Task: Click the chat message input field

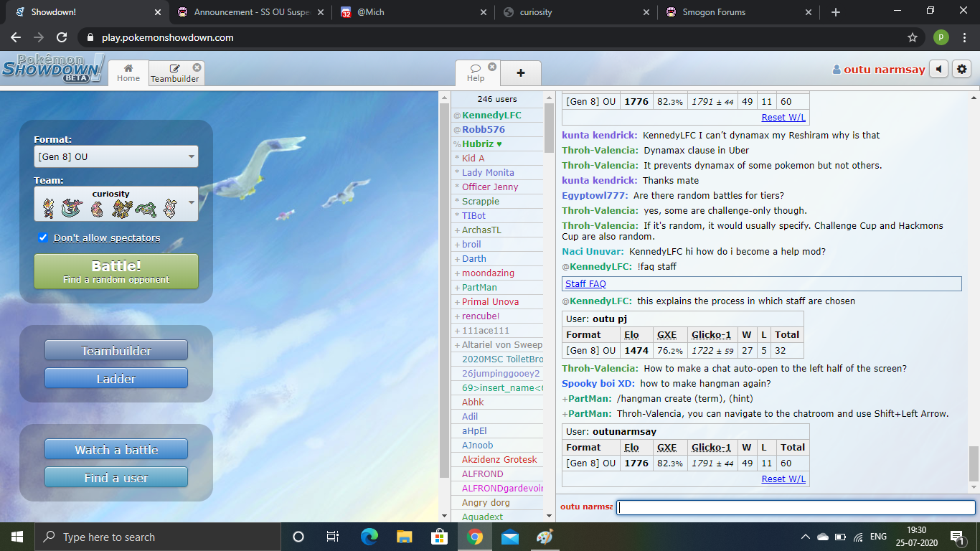Action: [796, 507]
